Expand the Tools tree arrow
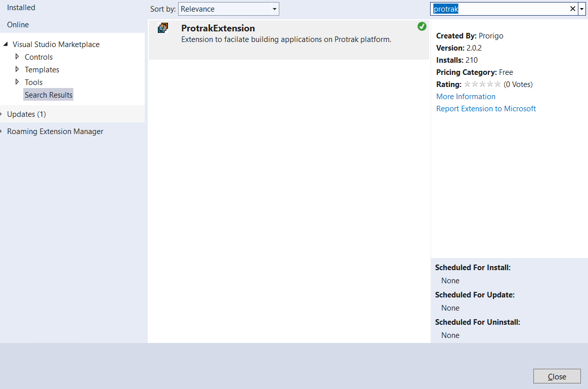The image size is (588, 389). coord(17,82)
